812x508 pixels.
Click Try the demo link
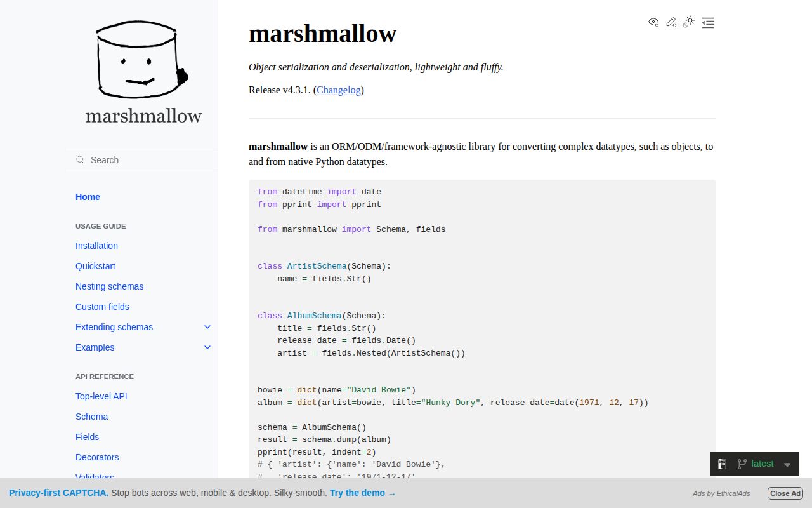362,493
